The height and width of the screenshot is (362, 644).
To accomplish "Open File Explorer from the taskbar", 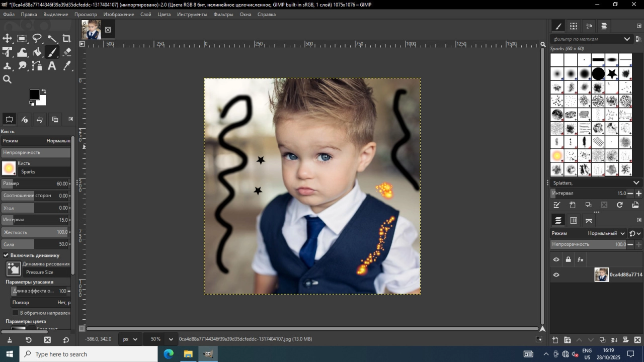I will [x=188, y=354].
